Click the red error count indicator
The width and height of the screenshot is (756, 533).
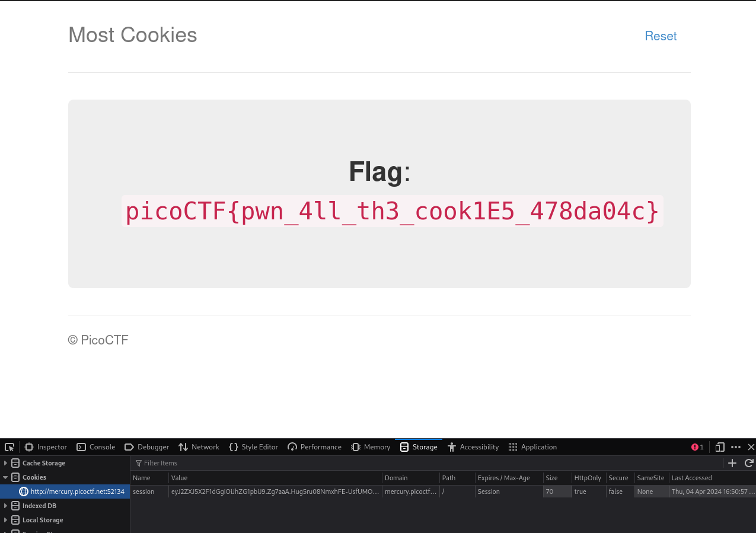click(697, 447)
